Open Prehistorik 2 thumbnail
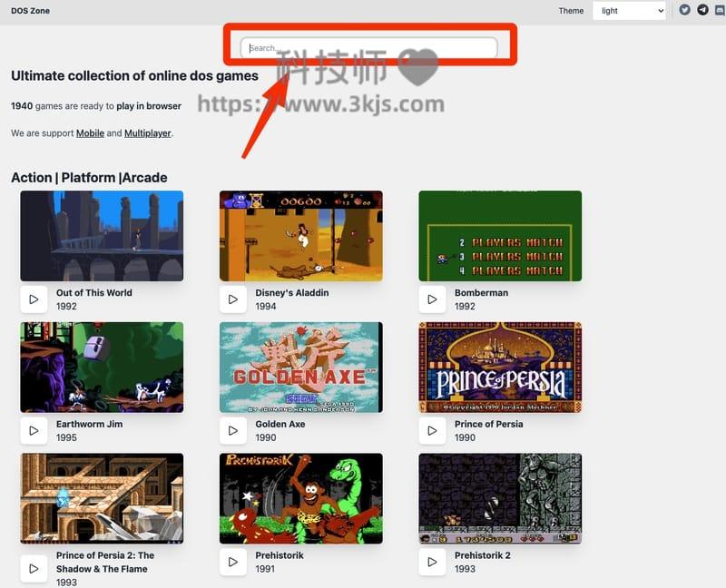This screenshot has width=726, height=588. point(500,498)
